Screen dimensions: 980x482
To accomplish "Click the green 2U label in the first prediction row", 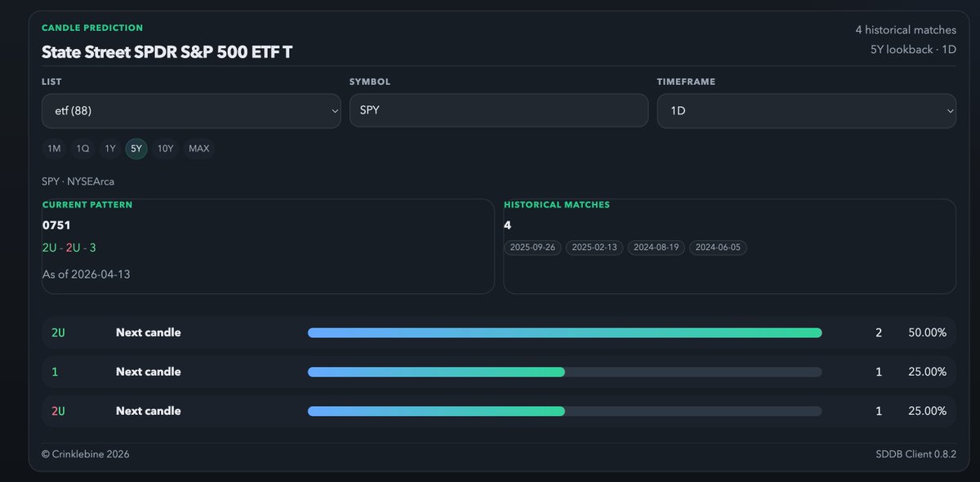I will (x=58, y=332).
